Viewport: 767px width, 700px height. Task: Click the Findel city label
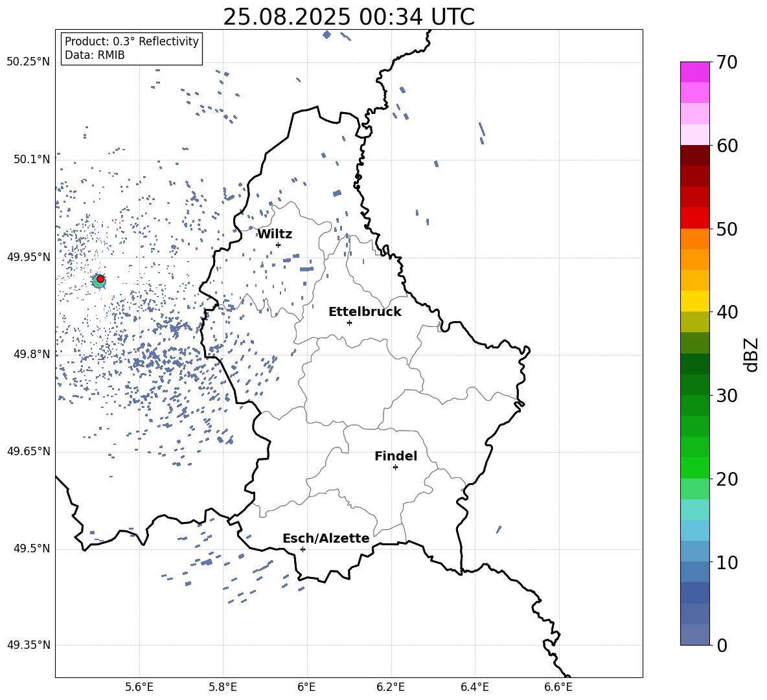coord(396,456)
